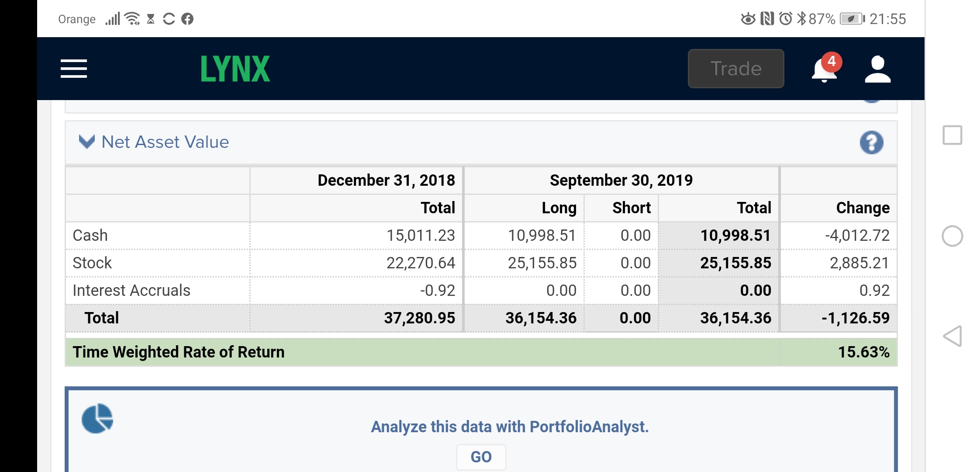The image size is (980, 472).
Task: Click the September 30, 2019 column header
Action: [x=621, y=180]
